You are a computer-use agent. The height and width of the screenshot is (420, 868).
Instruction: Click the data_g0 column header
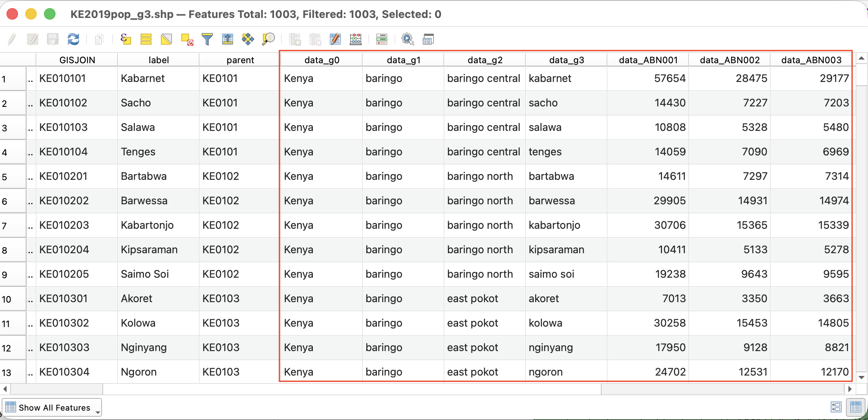tap(322, 60)
